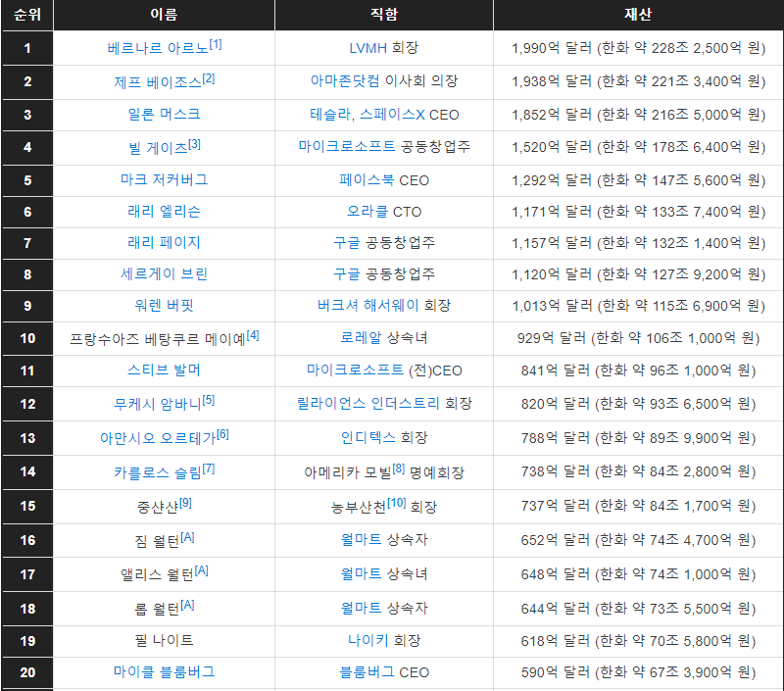This screenshot has width=784, height=691.
Task: Select the rank 10 cell
Action: (27, 338)
